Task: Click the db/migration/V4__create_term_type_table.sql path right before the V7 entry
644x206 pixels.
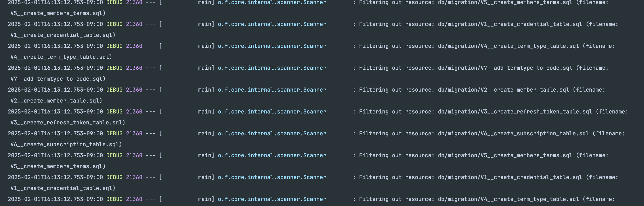Action: tap(508, 46)
